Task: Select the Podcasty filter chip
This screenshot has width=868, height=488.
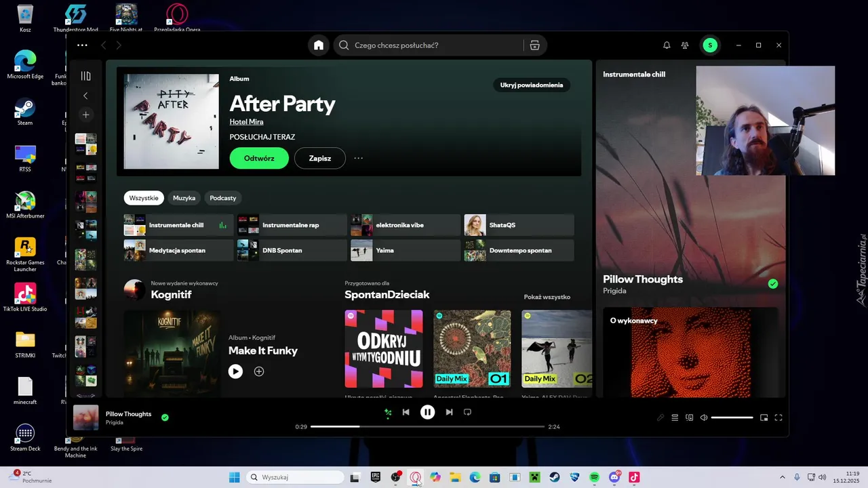Action: pyautogui.click(x=223, y=198)
